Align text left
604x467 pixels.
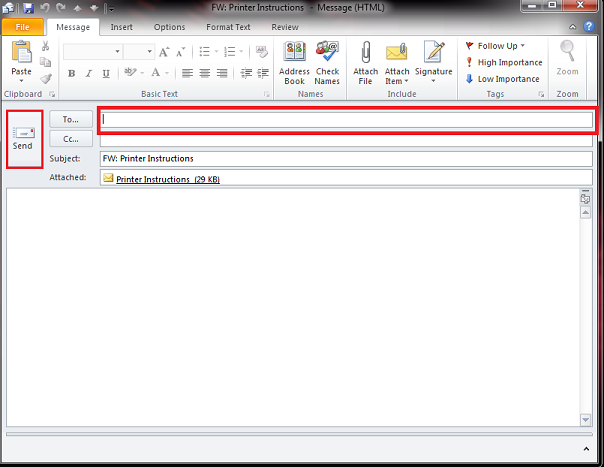tap(187, 73)
